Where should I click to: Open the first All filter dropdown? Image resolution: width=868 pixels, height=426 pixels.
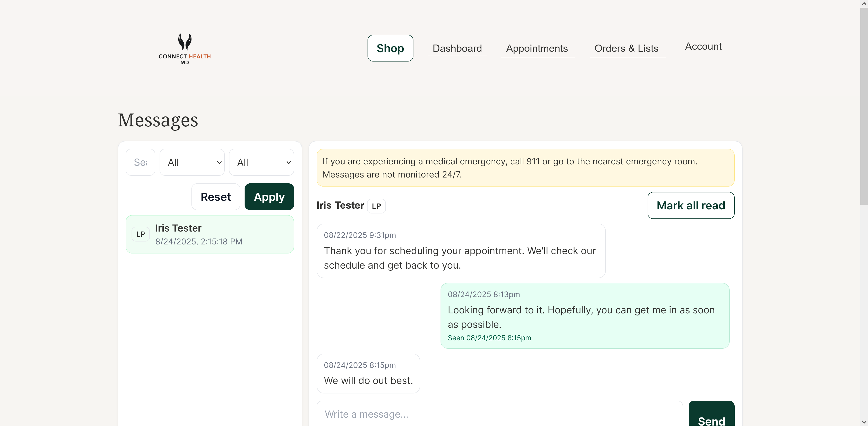coord(192,162)
